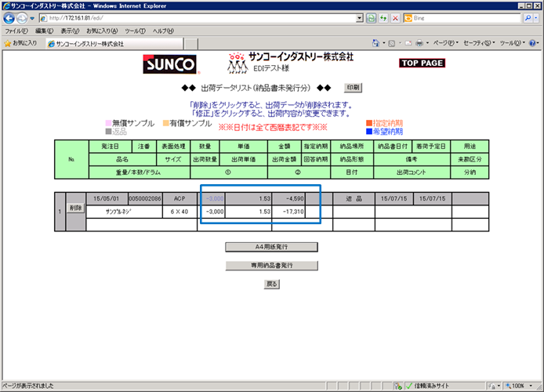Open the お気に入り(A) menu

pos(102,31)
